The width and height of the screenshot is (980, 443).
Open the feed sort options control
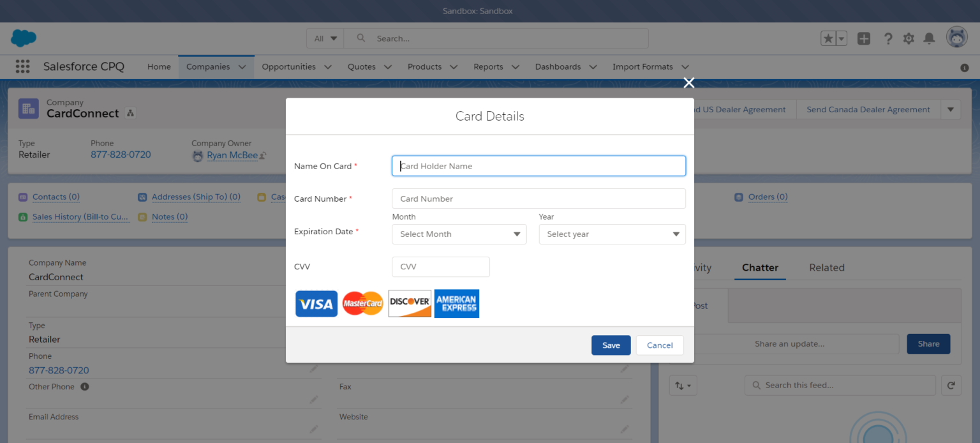click(683, 385)
